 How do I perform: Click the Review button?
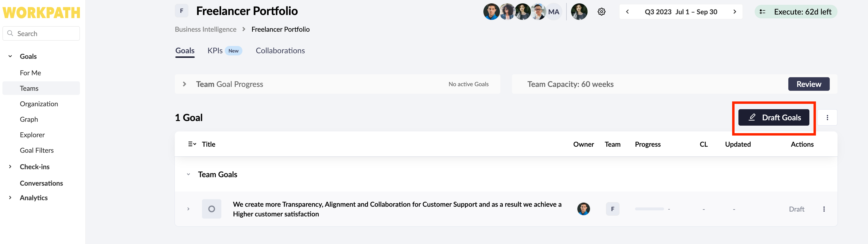point(809,84)
